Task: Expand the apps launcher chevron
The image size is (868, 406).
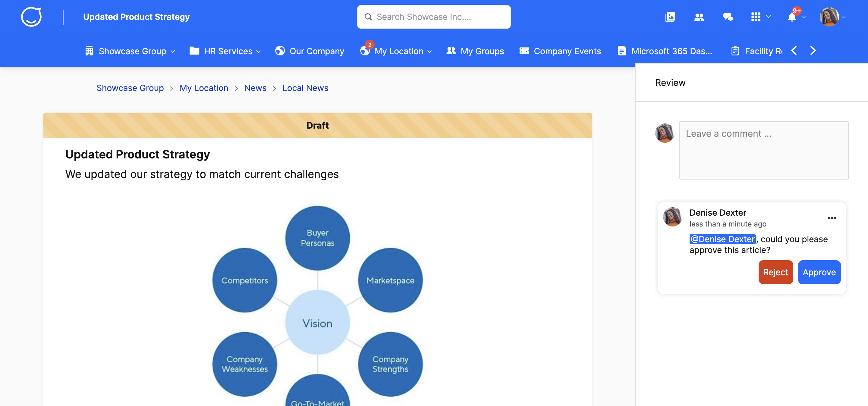Action: [769, 17]
